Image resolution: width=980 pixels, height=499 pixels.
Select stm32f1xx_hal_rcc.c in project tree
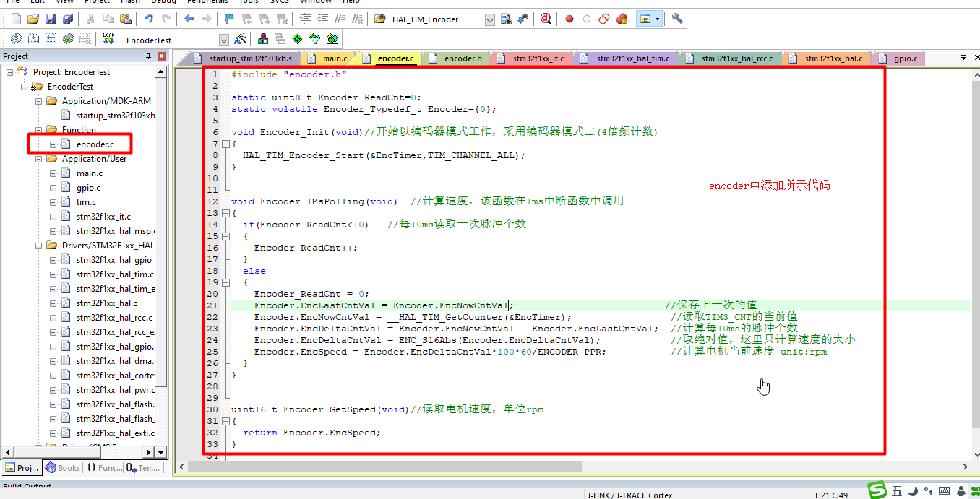[115, 318]
